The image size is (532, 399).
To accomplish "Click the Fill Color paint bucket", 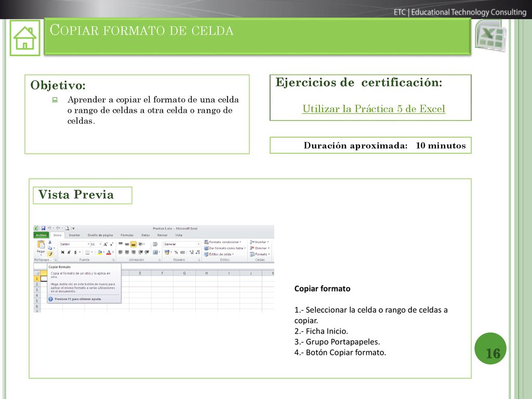I will pos(99,252).
